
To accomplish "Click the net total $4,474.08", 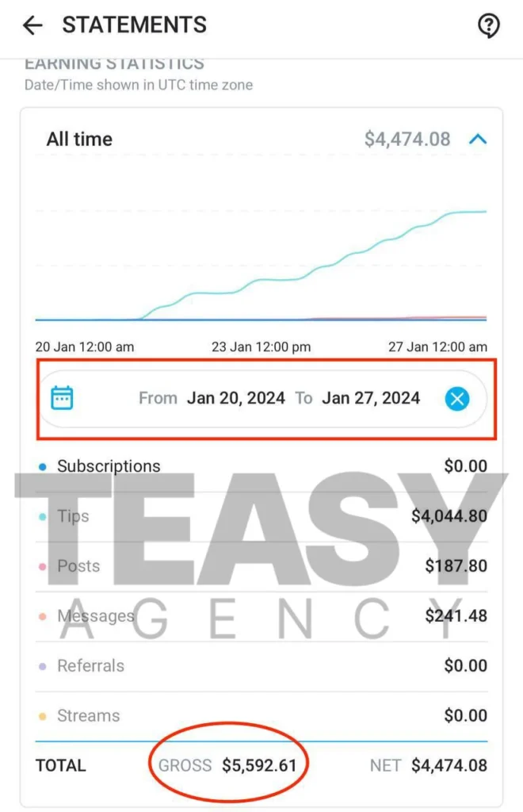I will point(449,765).
